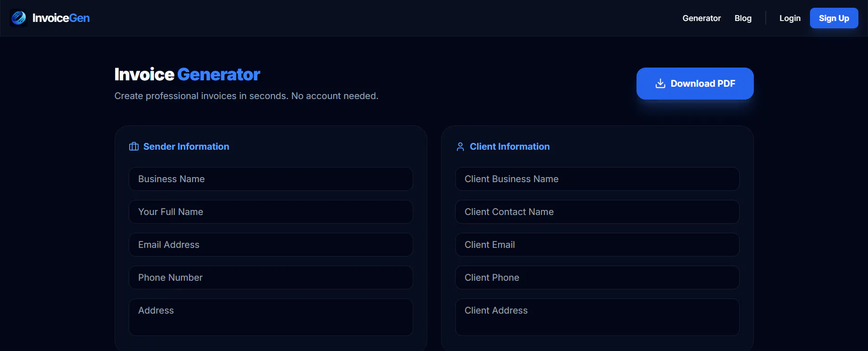Screen dimensions: 868x351
Task: Click into the Client Address textarea
Action: pyautogui.click(x=597, y=317)
